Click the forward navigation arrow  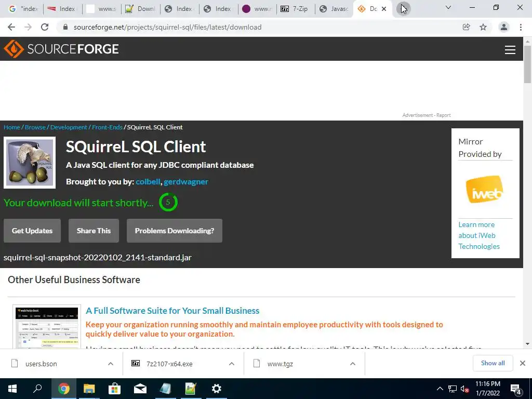[28, 27]
